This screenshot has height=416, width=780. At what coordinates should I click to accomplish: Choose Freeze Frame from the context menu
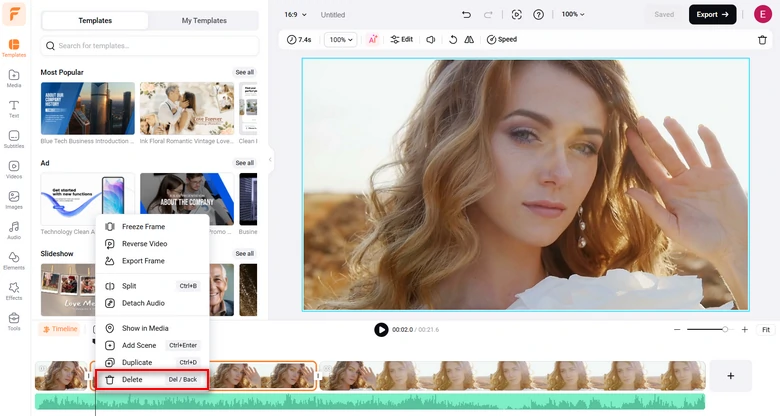[152, 226]
